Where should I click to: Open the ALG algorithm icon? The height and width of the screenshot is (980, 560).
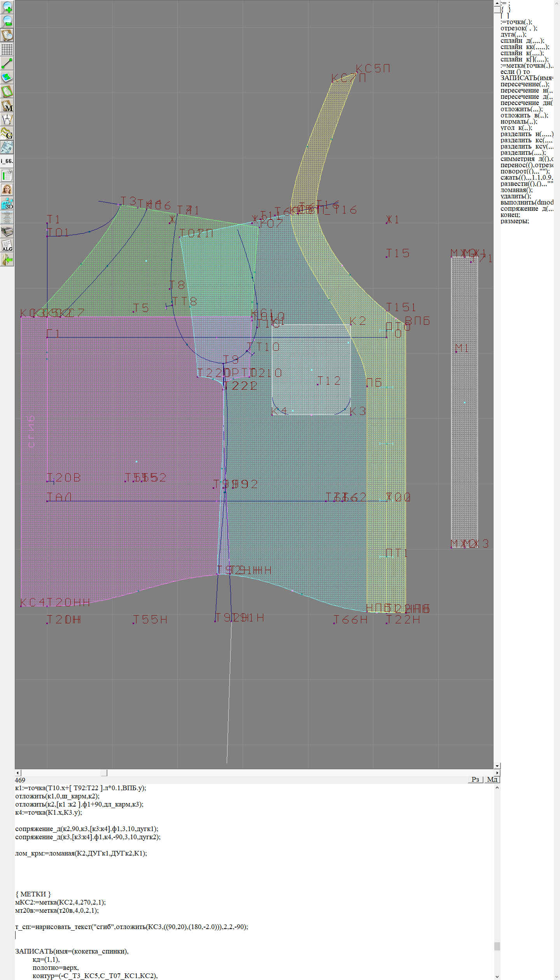(x=7, y=246)
